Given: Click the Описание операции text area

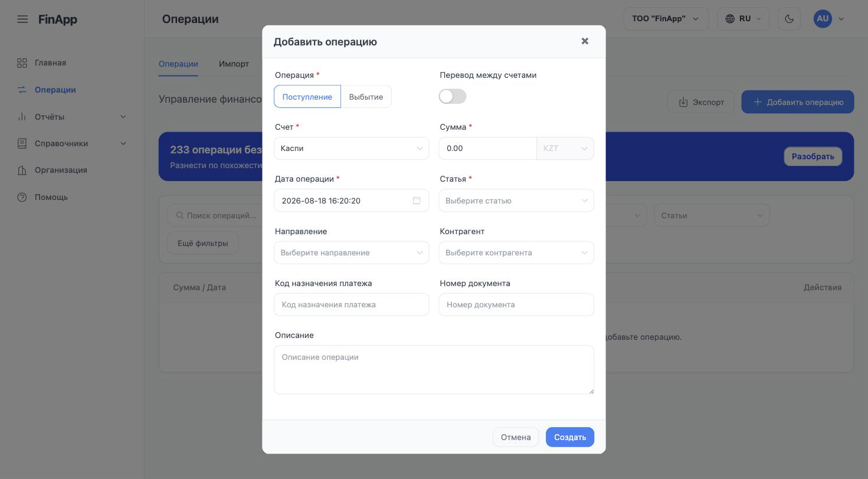Looking at the screenshot, I should pos(434,370).
